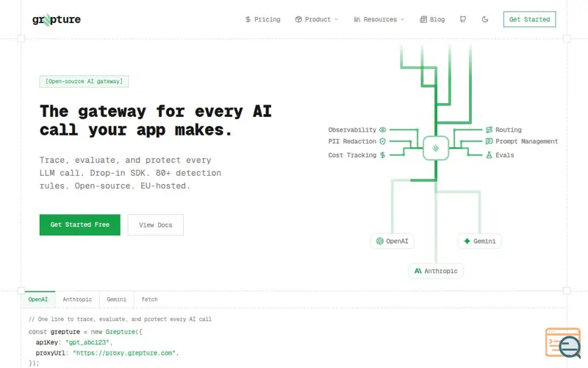Switch to the Gemini code tab
The width and height of the screenshot is (588, 368).
click(117, 300)
